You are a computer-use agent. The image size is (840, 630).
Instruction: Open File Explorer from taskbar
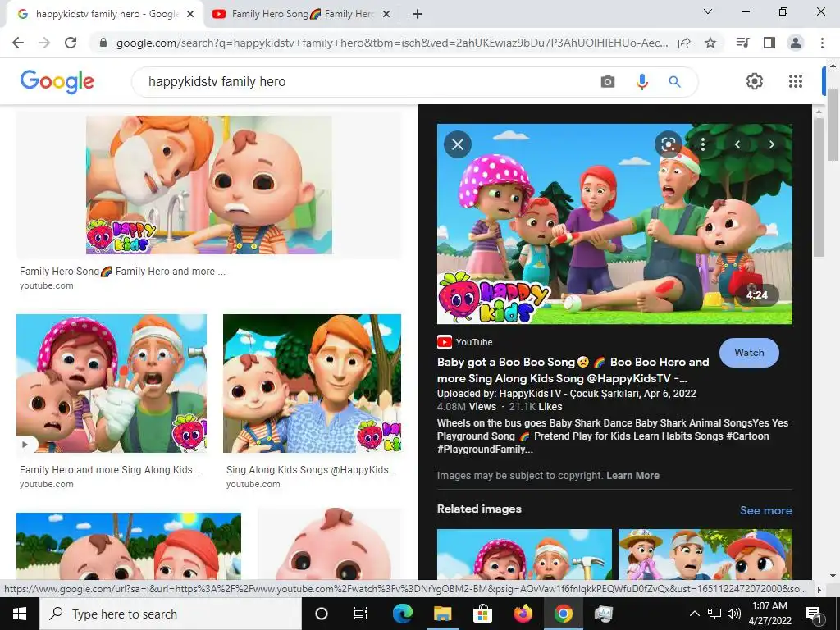(x=442, y=614)
